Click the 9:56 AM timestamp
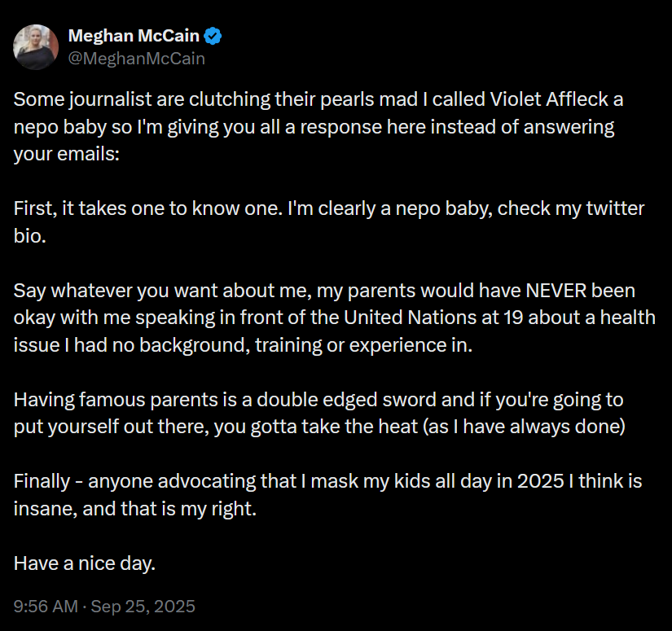 click(46, 606)
